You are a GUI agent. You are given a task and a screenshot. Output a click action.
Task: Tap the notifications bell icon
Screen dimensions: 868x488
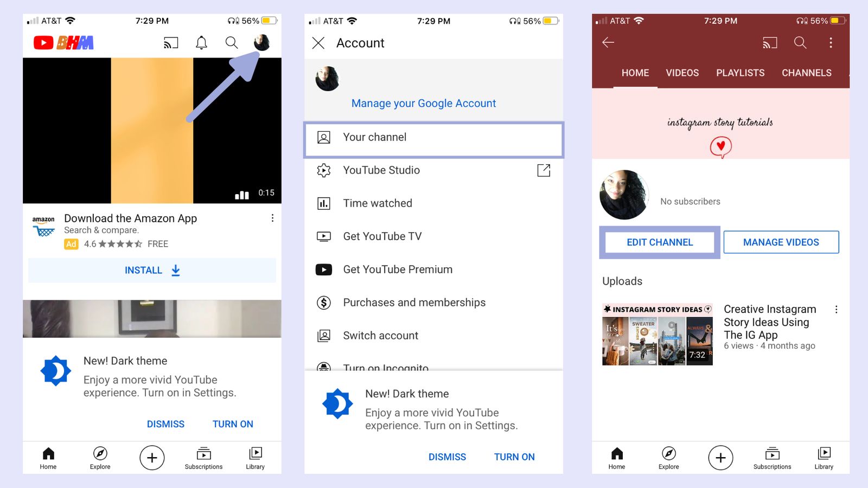[x=201, y=43]
